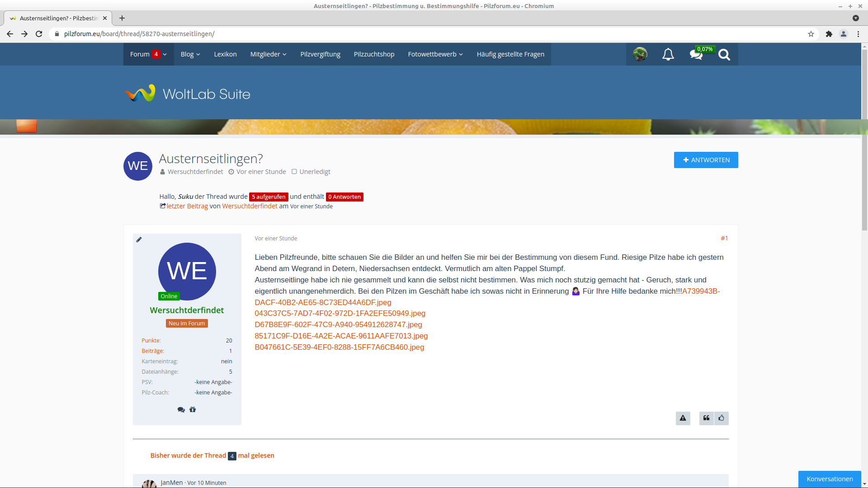Open the conversations speech bubble icon
This screenshot has height=488, width=868.
pyautogui.click(x=696, y=55)
